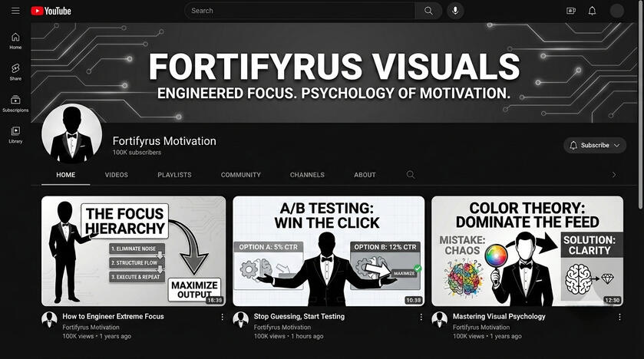Open options menu for Stop Guessing video

coord(421,317)
